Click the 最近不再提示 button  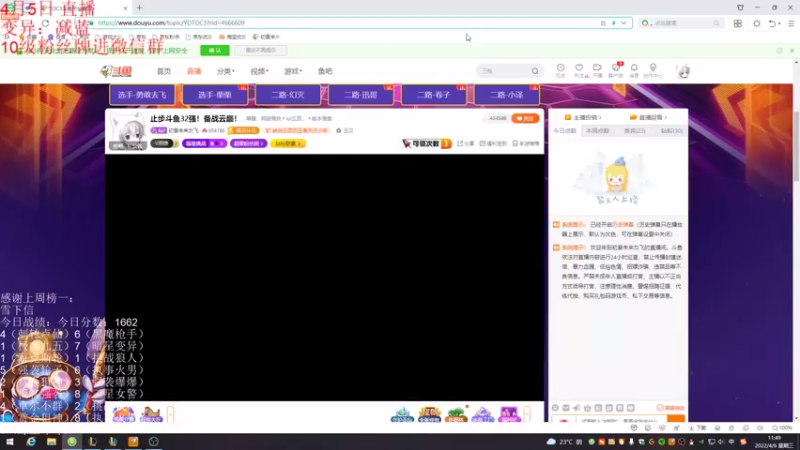[x=261, y=51]
